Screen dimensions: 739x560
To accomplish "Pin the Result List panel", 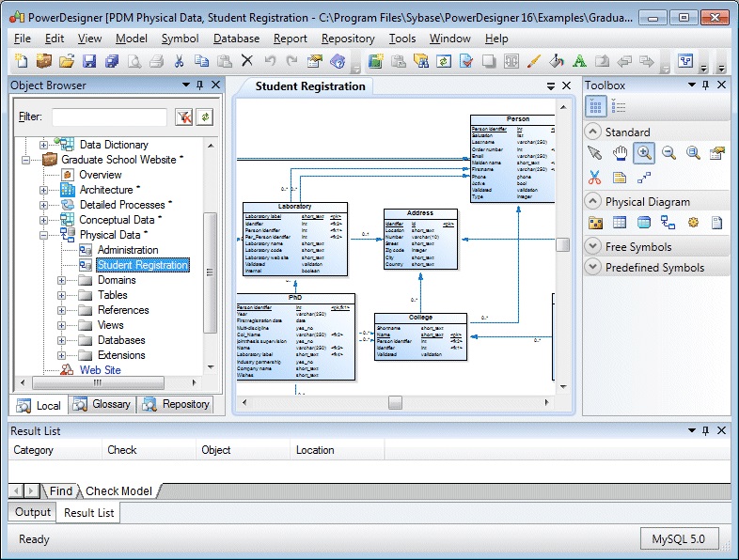I will [x=705, y=430].
